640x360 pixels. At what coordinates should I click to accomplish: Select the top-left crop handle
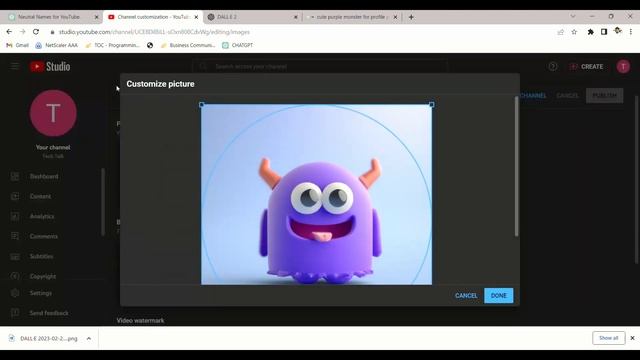click(x=201, y=105)
